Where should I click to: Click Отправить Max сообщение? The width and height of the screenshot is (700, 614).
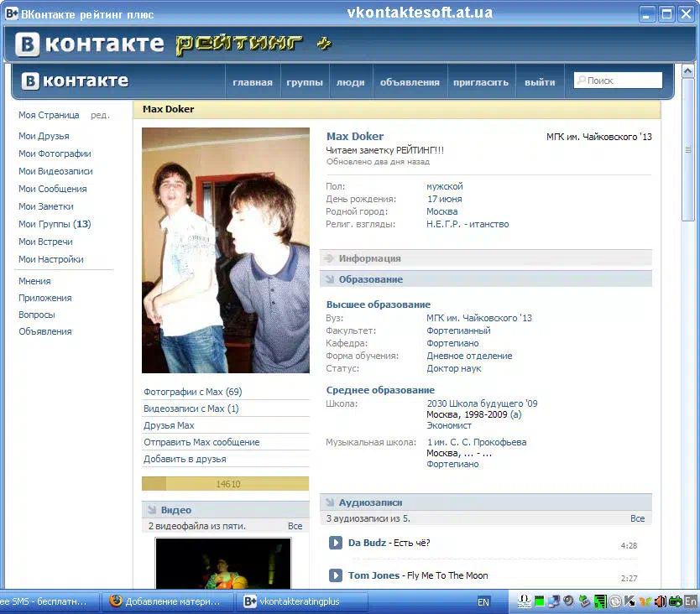pyautogui.click(x=201, y=442)
